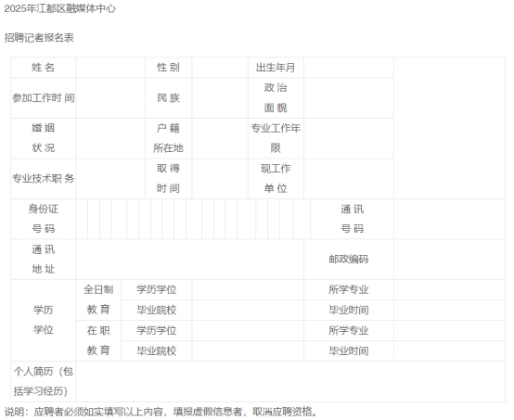Click the 全日制教育 毕业院校 empty cell
This screenshot has width=514, height=420.
pyautogui.click(x=248, y=310)
